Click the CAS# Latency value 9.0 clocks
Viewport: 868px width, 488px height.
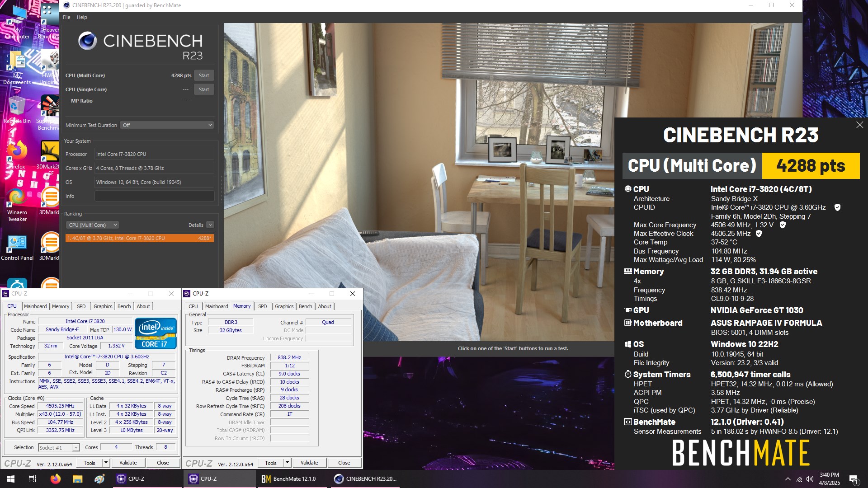click(289, 374)
